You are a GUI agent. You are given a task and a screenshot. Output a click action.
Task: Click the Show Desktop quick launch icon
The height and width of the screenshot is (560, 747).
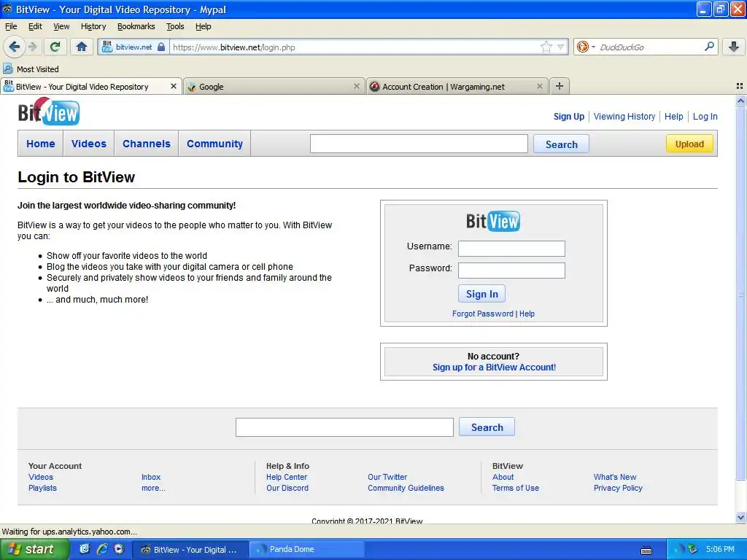click(x=85, y=549)
